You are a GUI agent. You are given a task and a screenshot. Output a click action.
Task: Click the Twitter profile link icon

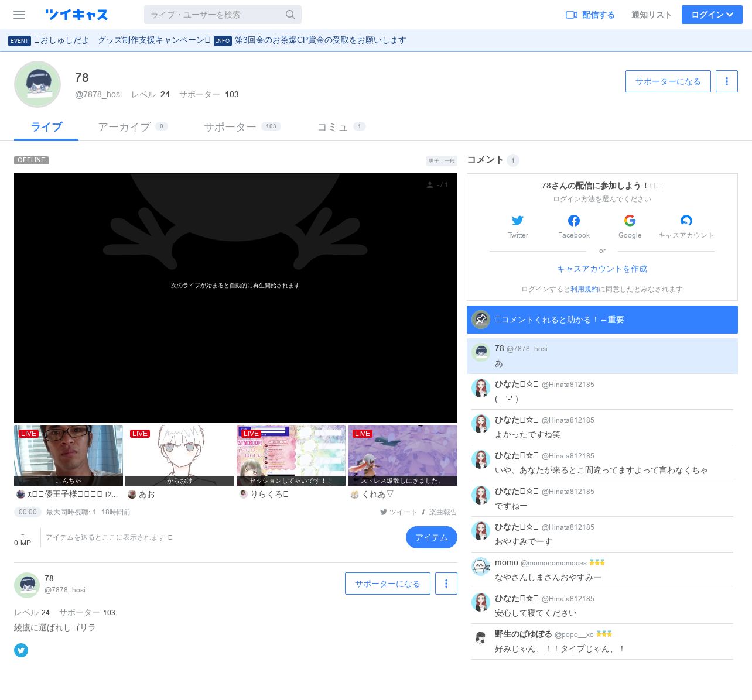click(x=21, y=650)
